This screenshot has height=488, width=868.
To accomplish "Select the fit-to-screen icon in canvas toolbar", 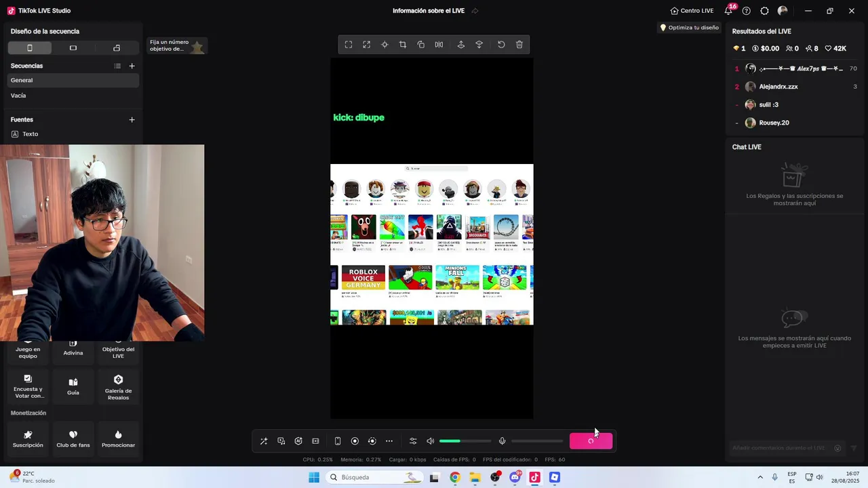I will [349, 45].
